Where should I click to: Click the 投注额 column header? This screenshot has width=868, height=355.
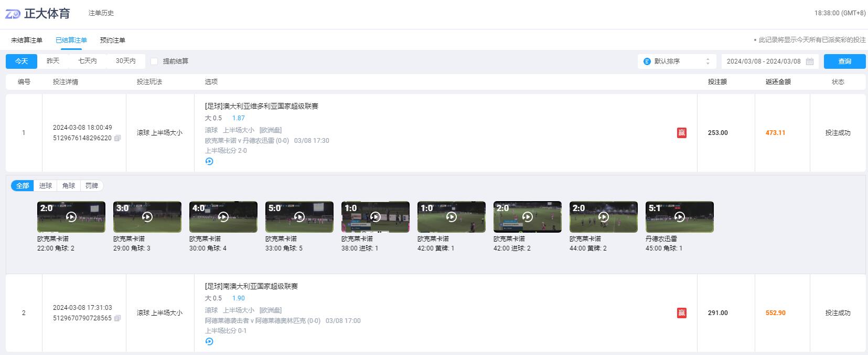(717, 82)
